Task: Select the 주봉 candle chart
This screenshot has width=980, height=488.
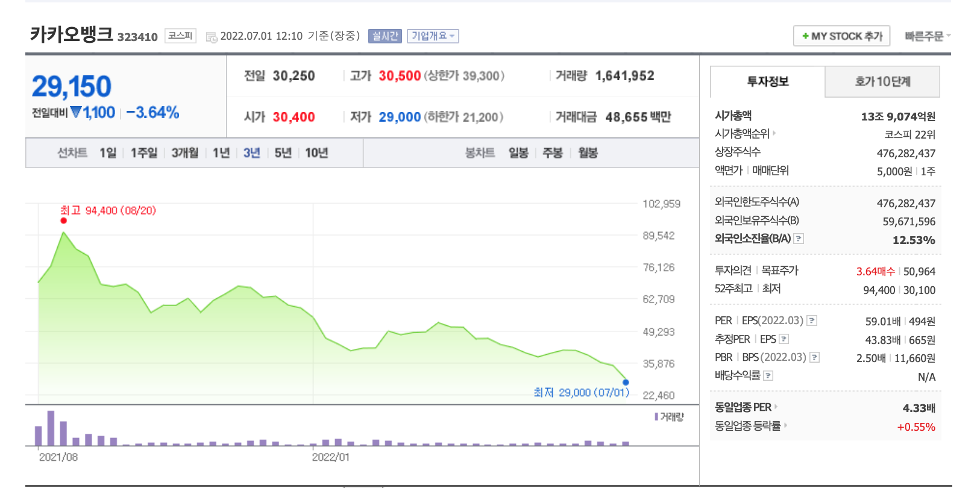Action: click(x=553, y=153)
